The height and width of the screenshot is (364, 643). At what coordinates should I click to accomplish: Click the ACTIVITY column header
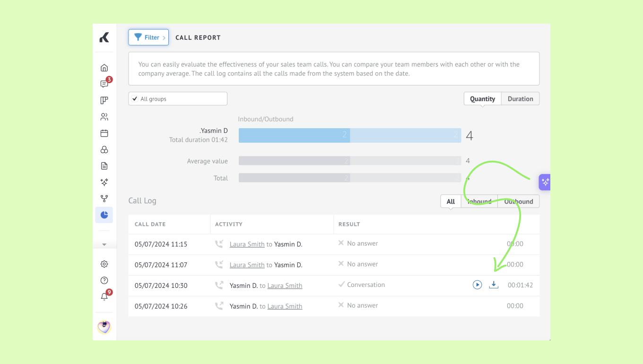pos(228,224)
